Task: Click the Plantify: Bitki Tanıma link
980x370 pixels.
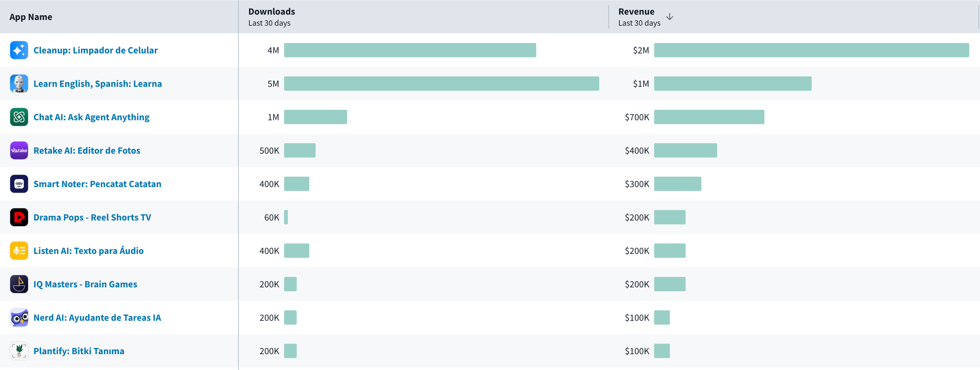Action: point(79,351)
